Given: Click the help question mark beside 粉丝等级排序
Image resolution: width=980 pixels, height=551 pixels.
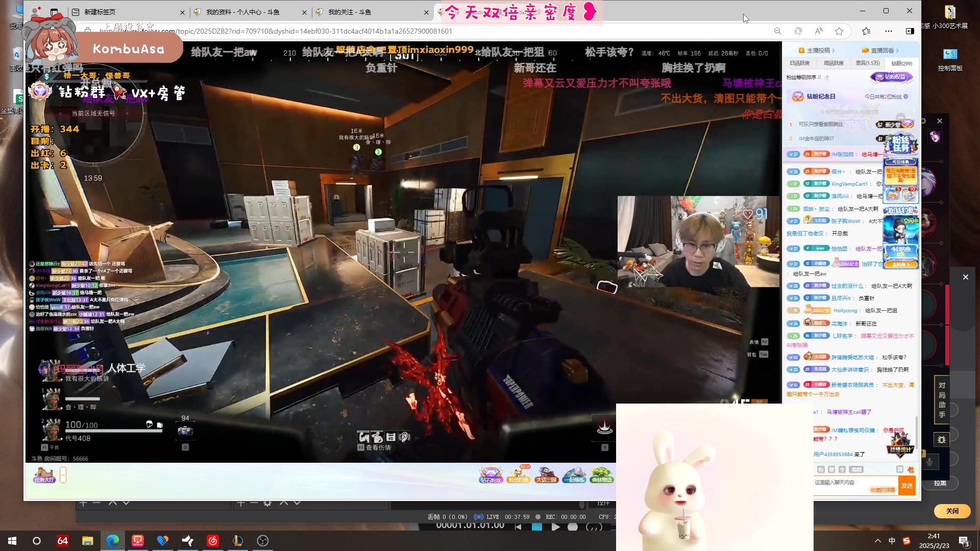Looking at the screenshot, I should pos(827,78).
